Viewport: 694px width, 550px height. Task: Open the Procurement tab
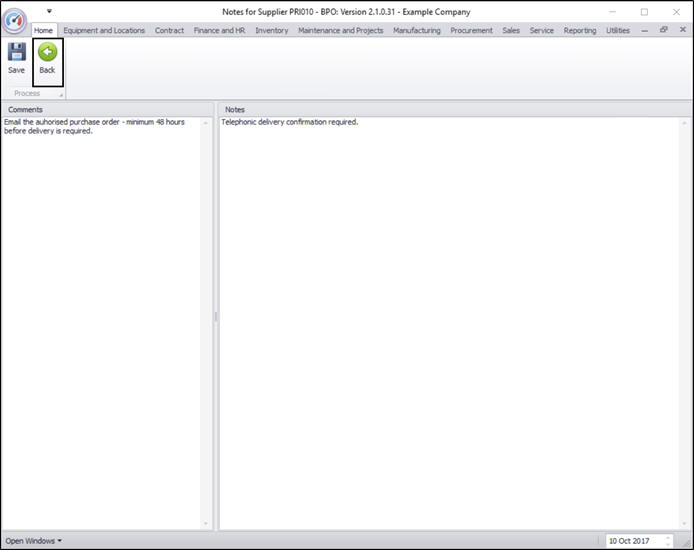pos(471,30)
